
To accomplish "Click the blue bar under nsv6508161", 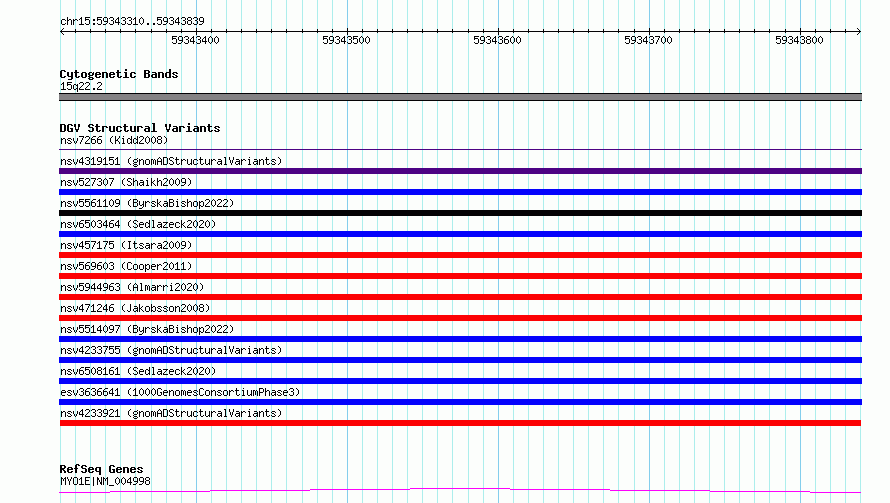I will [x=460, y=381].
